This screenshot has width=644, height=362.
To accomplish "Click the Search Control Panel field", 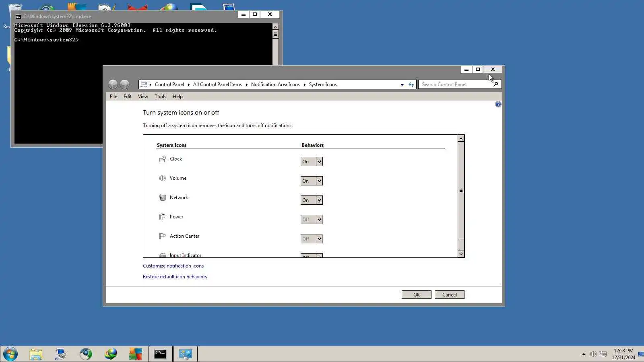I will pyautogui.click(x=456, y=84).
